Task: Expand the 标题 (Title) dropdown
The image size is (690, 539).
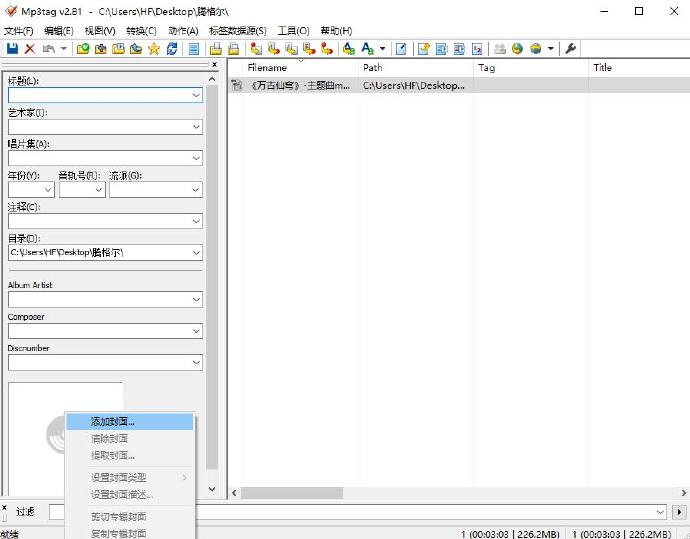Action: click(196, 95)
